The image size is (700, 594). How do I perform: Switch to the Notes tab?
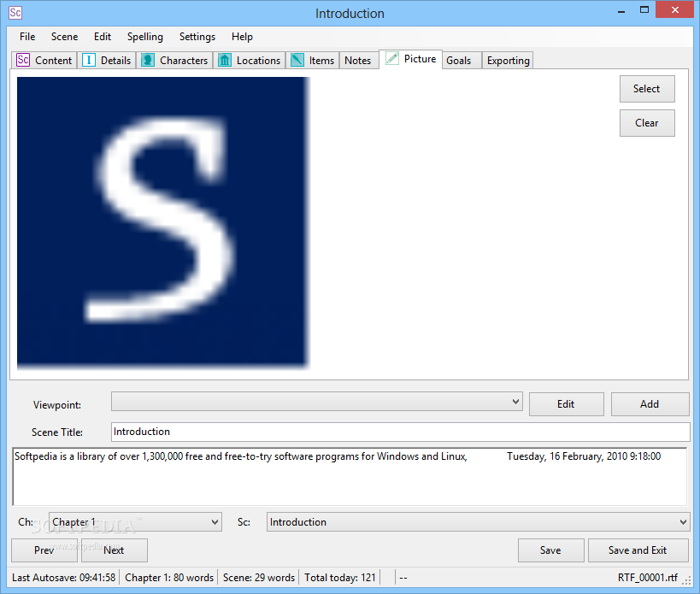coord(357,60)
